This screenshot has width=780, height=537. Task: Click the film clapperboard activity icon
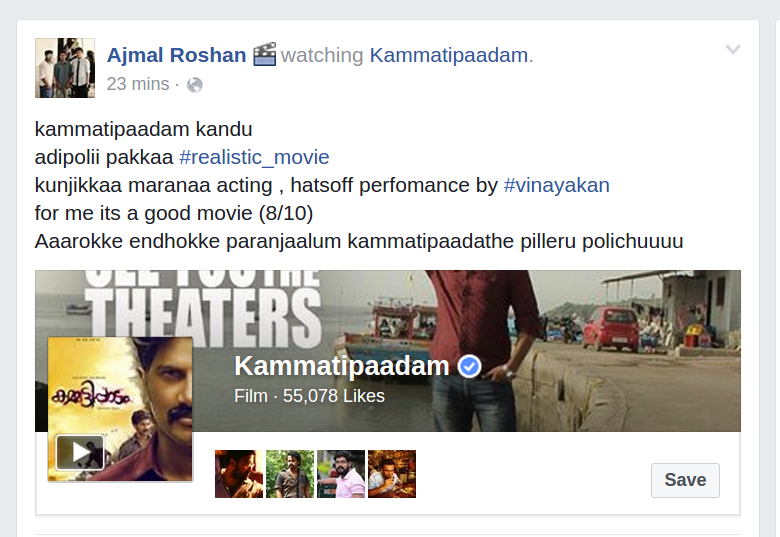point(264,55)
